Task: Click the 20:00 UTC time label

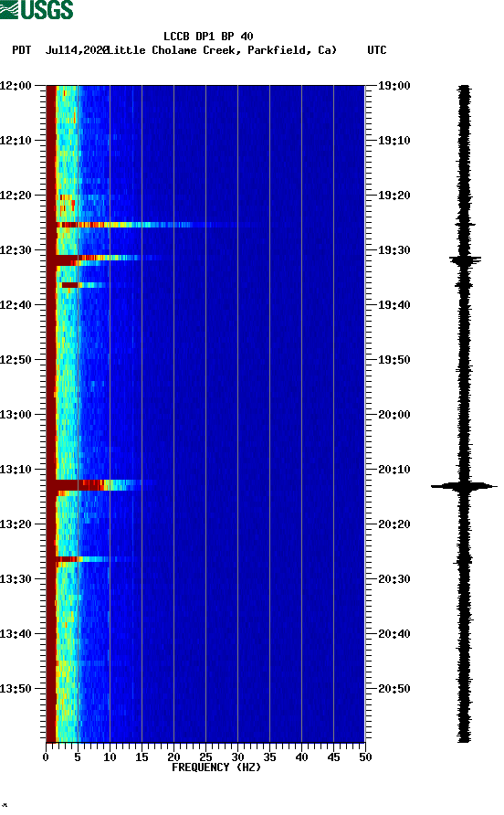Action: point(394,415)
